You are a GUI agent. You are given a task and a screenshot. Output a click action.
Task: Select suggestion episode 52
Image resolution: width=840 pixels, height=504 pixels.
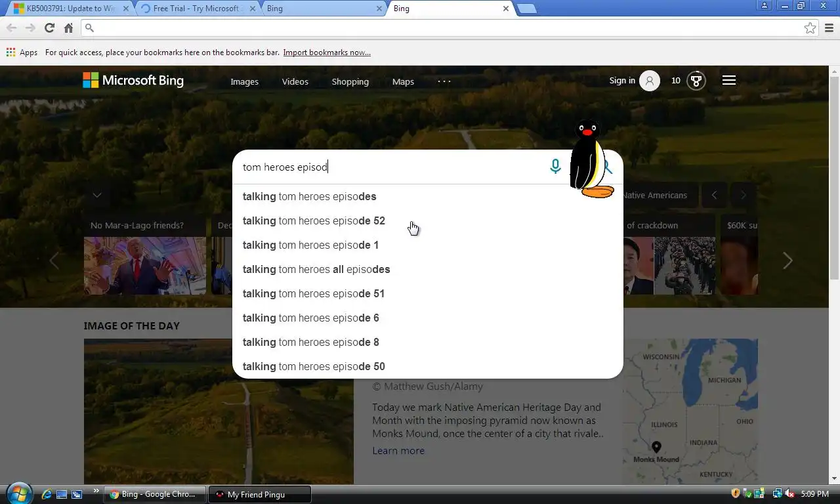pos(428,220)
